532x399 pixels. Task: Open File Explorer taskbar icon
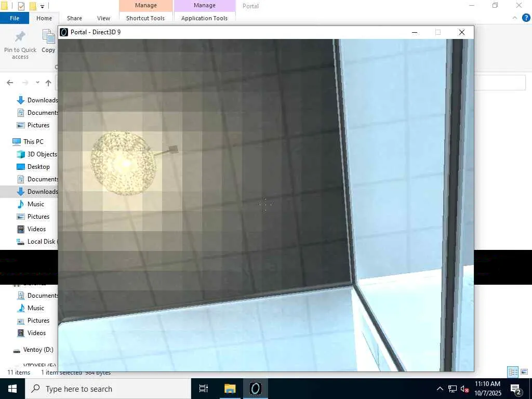pyautogui.click(x=230, y=389)
